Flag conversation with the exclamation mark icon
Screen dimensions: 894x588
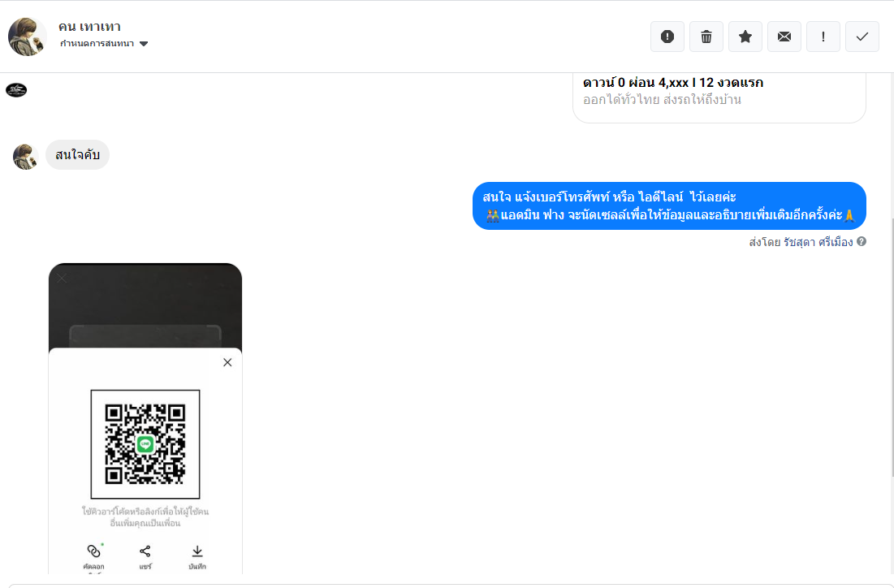(x=823, y=37)
